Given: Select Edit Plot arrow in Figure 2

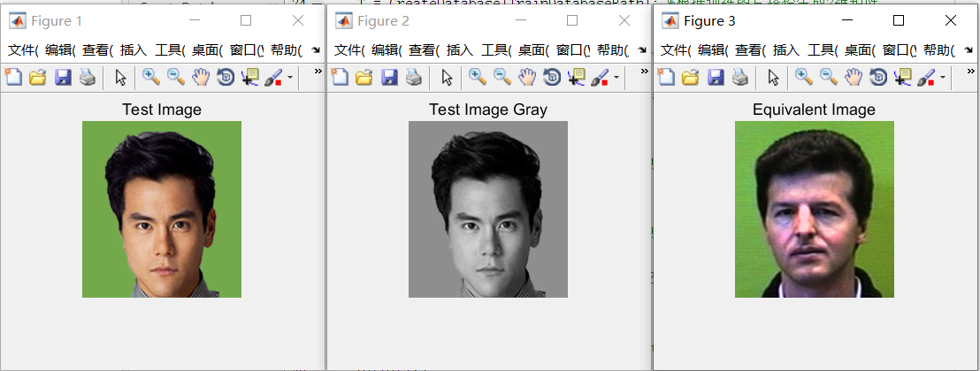Looking at the screenshot, I should click(447, 78).
